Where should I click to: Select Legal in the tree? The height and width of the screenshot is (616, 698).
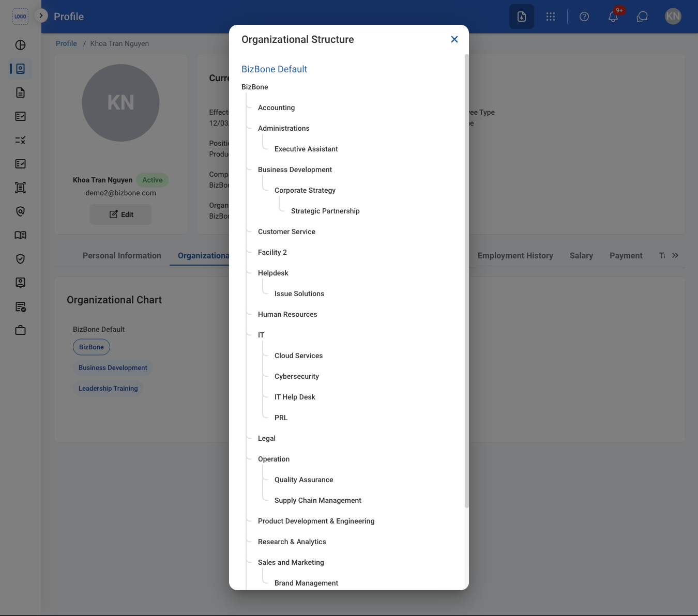[267, 438]
